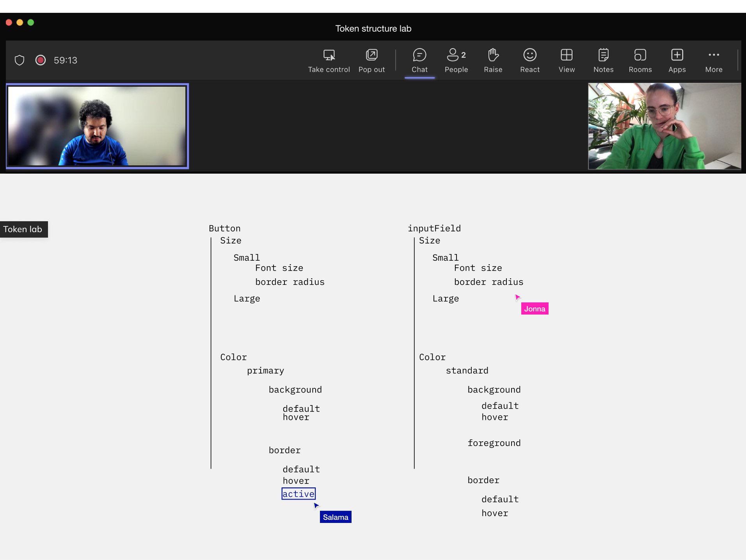Viewport: 746px width, 560px height.
Task: Open the Chat panel
Action: point(419,60)
